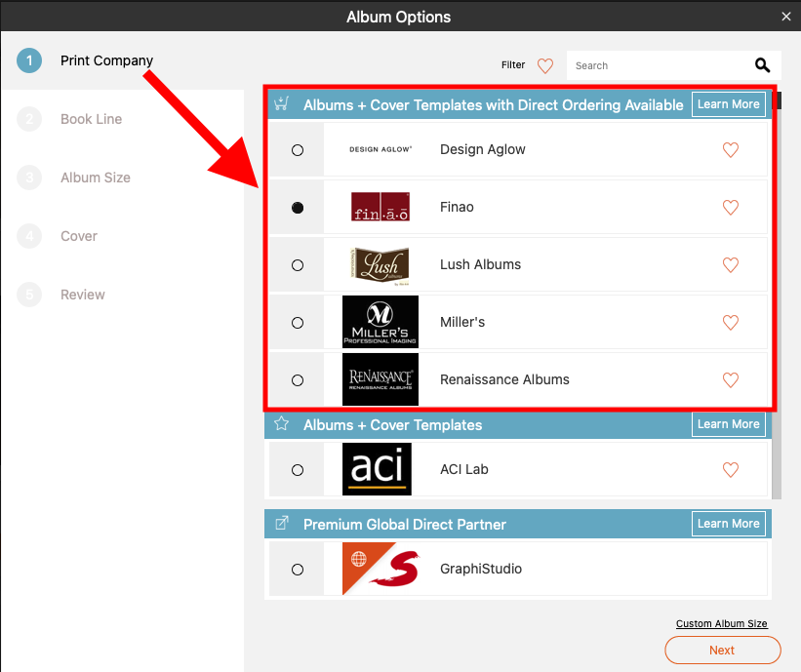
Task: Open the Custom Album Size link
Action: [721, 623]
